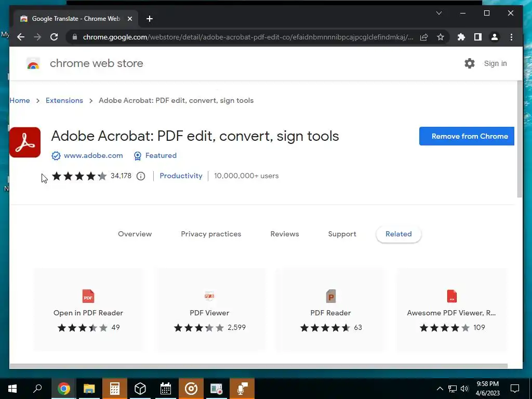This screenshot has width=532, height=399.
Task: Open a new tab with the plus button
Action: 150,19
